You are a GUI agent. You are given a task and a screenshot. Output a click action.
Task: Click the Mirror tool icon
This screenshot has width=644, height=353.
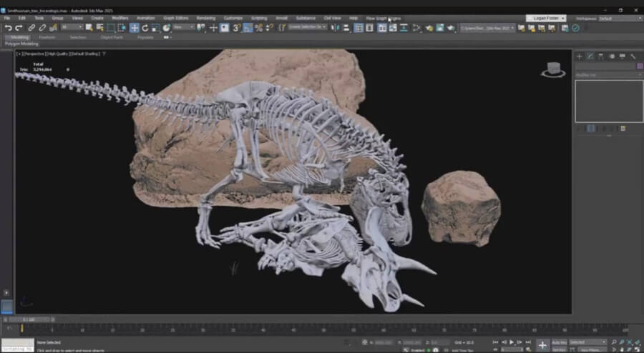point(336,28)
